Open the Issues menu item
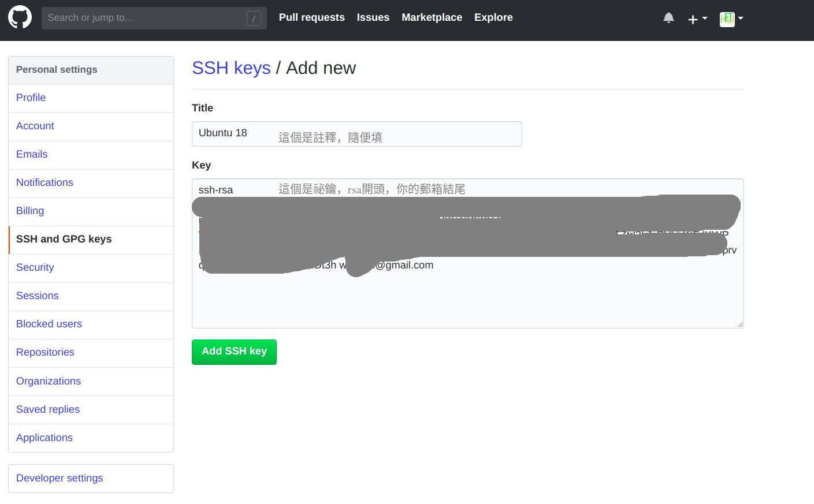Viewport: 814px width, 504px height. click(x=373, y=17)
